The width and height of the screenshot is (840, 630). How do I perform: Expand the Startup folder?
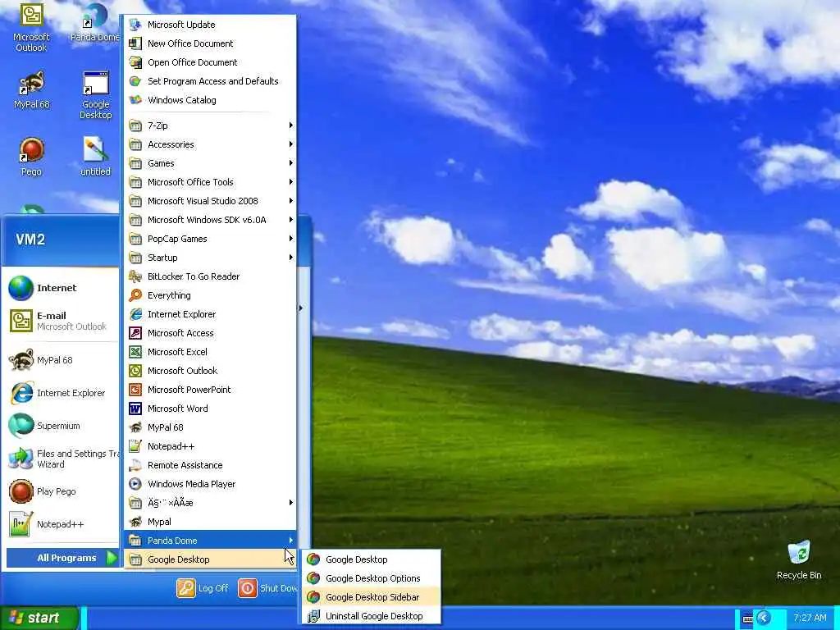coord(210,258)
